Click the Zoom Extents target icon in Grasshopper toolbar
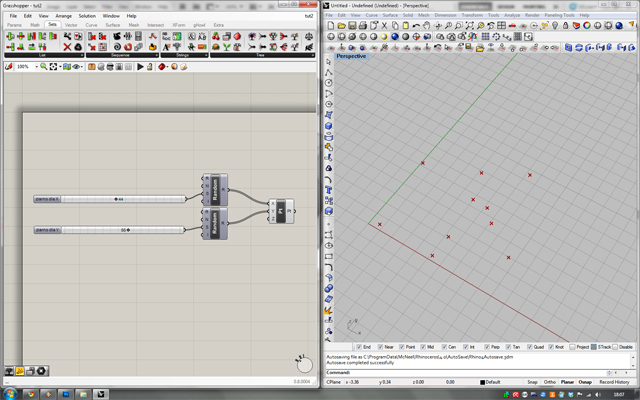The image size is (640, 400). coord(53,67)
